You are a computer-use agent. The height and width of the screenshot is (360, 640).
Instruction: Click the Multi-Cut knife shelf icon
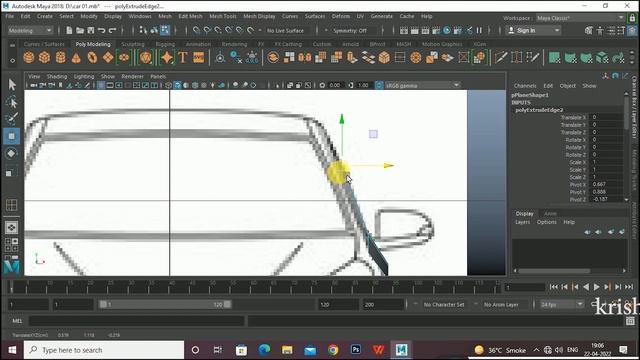(501, 58)
